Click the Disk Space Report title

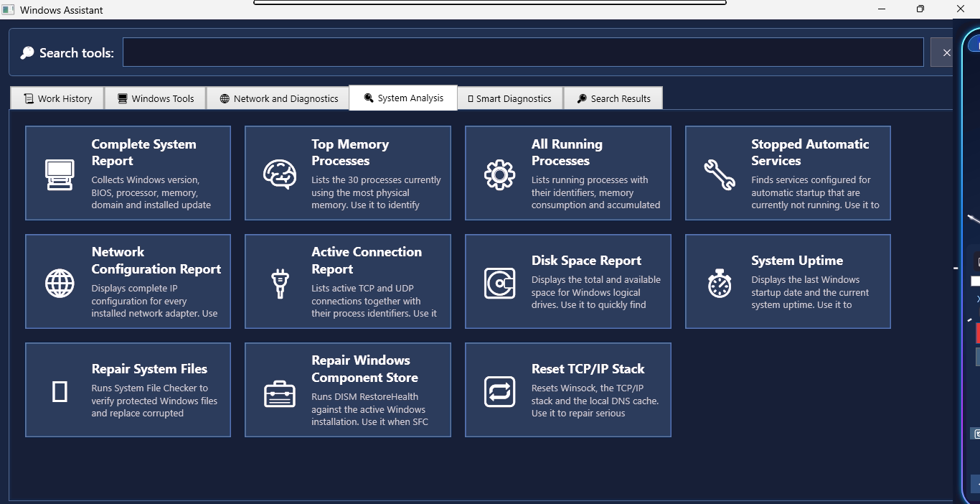click(x=586, y=261)
